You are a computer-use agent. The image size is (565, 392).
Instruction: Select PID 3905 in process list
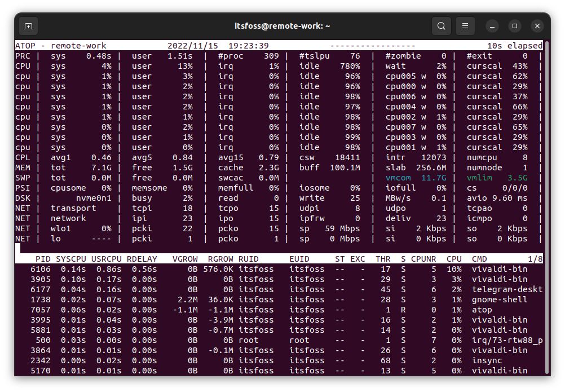click(41, 279)
